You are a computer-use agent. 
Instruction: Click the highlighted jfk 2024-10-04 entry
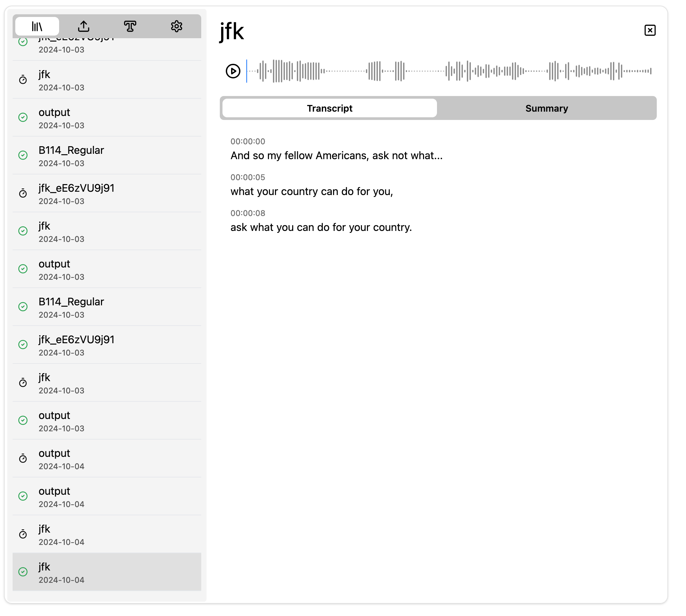(x=107, y=572)
